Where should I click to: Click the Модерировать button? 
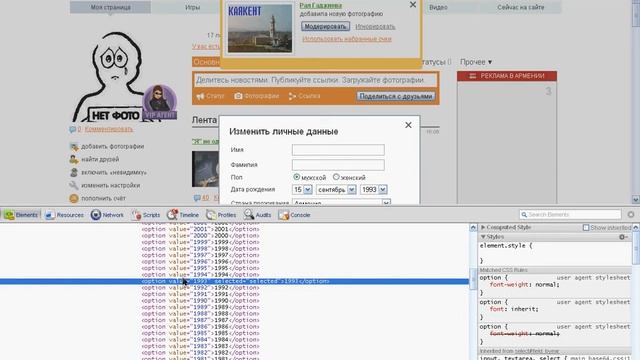click(325, 27)
